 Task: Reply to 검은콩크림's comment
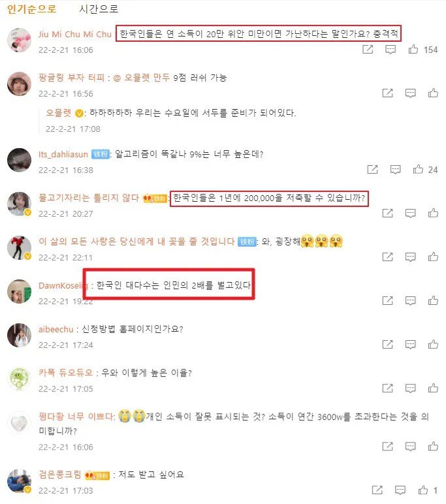(x=400, y=490)
